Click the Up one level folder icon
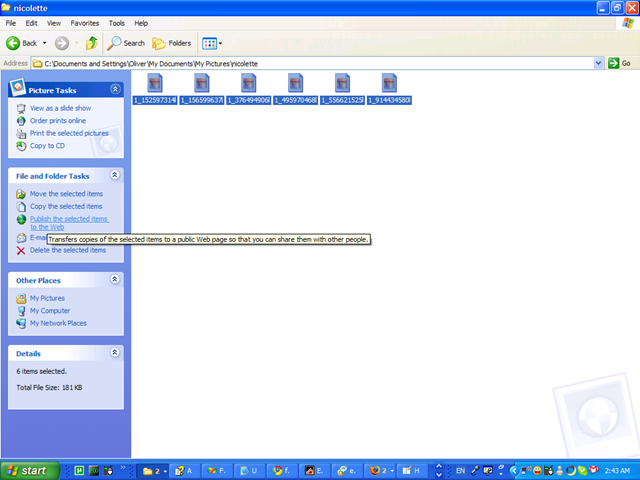This screenshot has width=640, height=480. [91, 43]
